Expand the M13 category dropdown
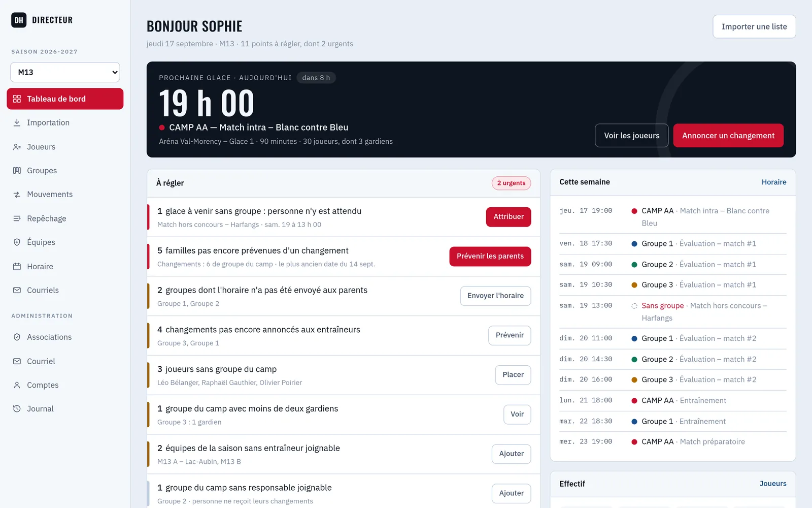 pos(65,72)
